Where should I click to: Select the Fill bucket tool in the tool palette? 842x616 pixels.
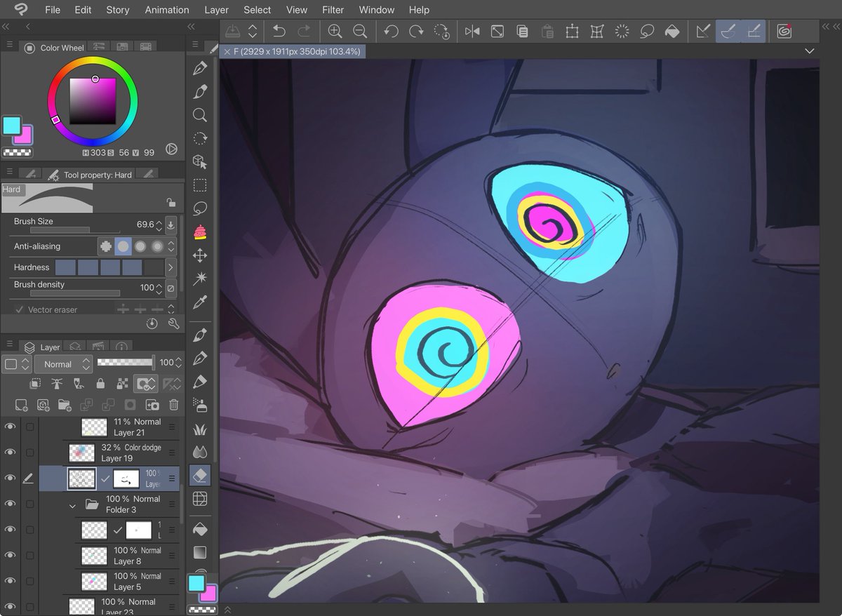click(x=200, y=528)
